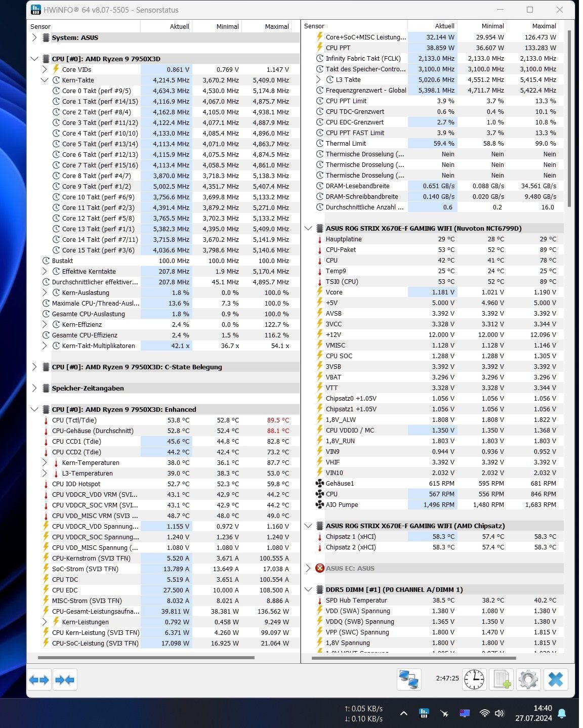Image resolution: width=583 pixels, height=728 pixels.
Task: Click clock icon beside Thermal Limit
Action: 319,143
